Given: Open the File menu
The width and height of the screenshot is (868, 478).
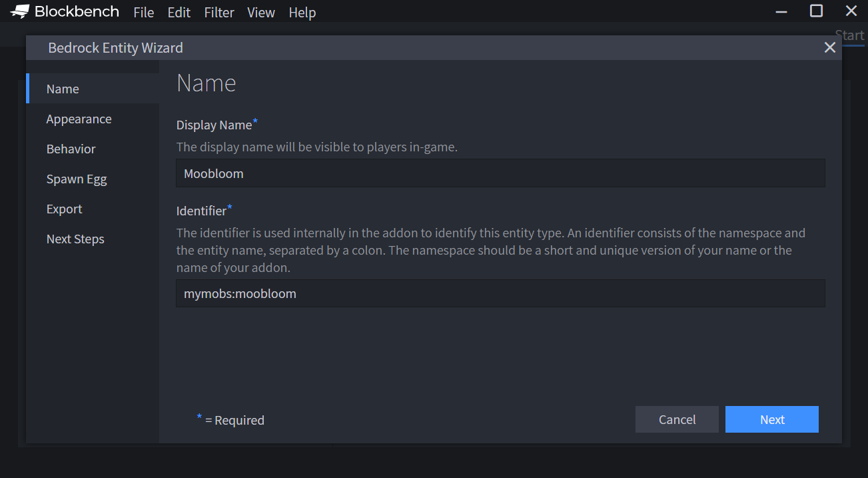Looking at the screenshot, I should 143,13.
